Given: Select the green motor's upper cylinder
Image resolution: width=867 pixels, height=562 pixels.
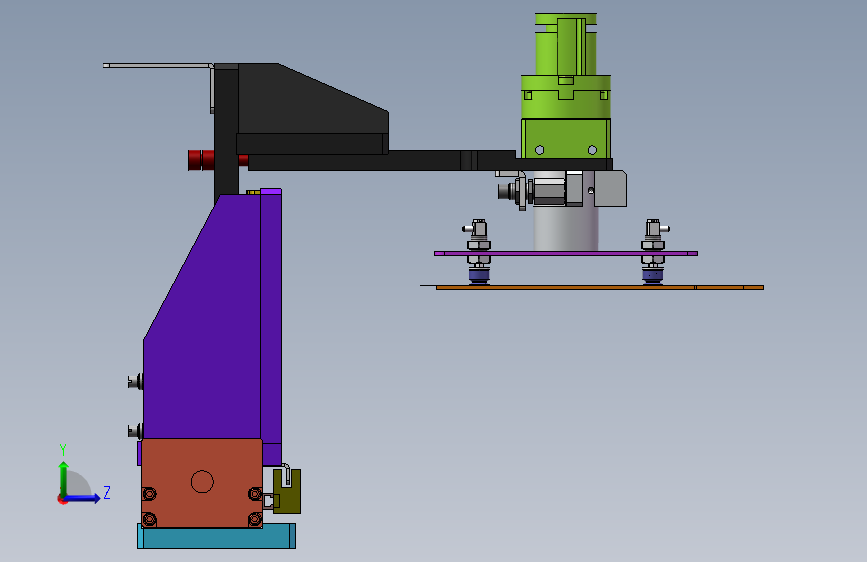Looking at the screenshot, I should click(x=565, y=44).
